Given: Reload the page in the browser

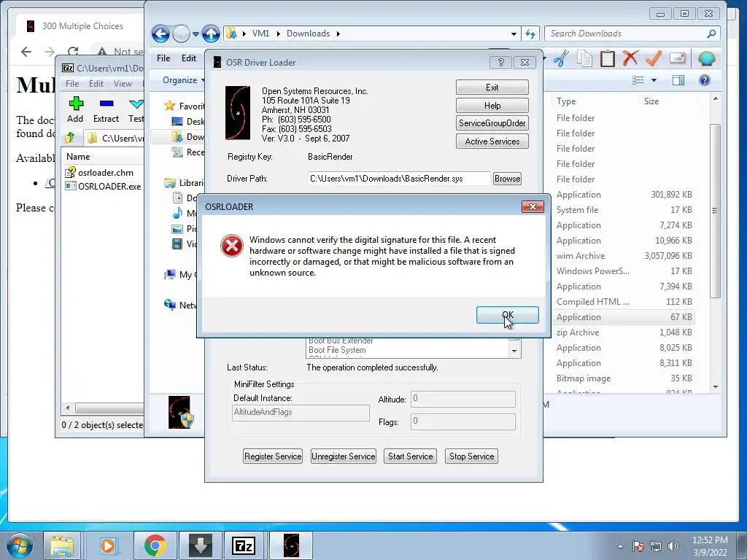Looking at the screenshot, I should coord(73,52).
